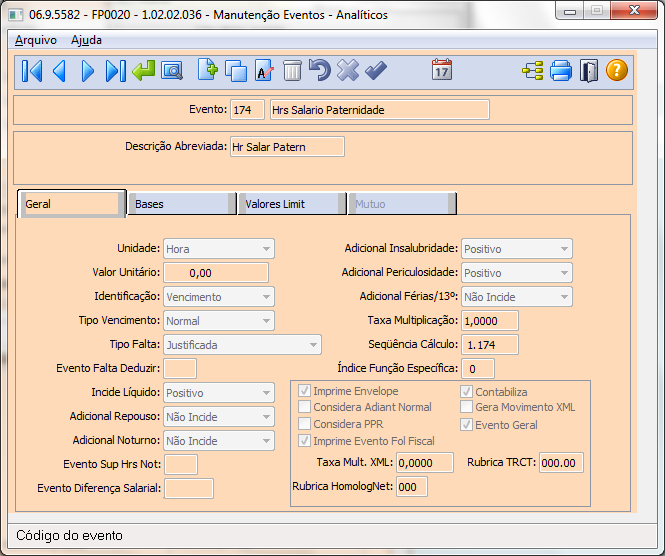Open the Adicional Insalubridade dropdown

pyautogui.click(x=517, y=249)
